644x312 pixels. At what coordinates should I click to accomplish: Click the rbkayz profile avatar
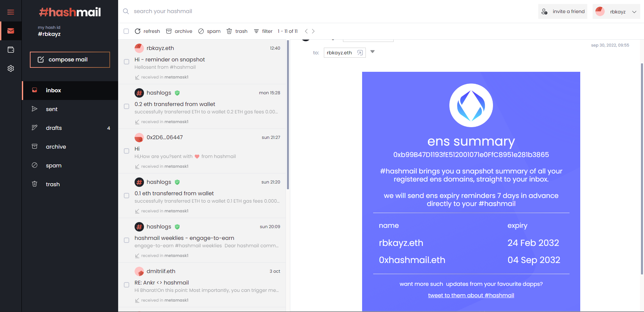(x=600, y=11)
